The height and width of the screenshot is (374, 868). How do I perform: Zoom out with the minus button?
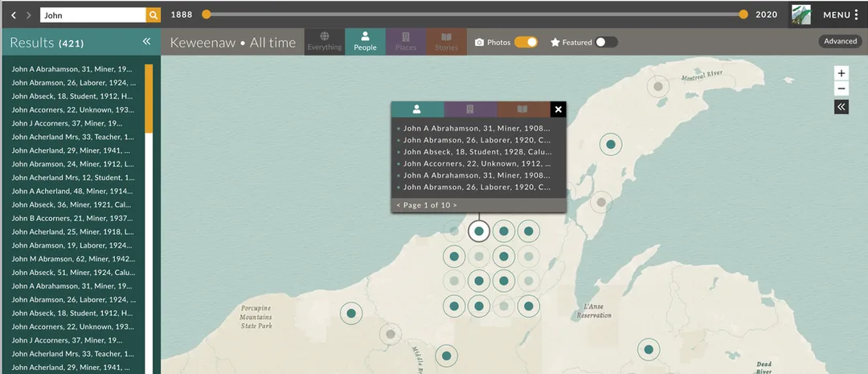click(x=841, y=88)
